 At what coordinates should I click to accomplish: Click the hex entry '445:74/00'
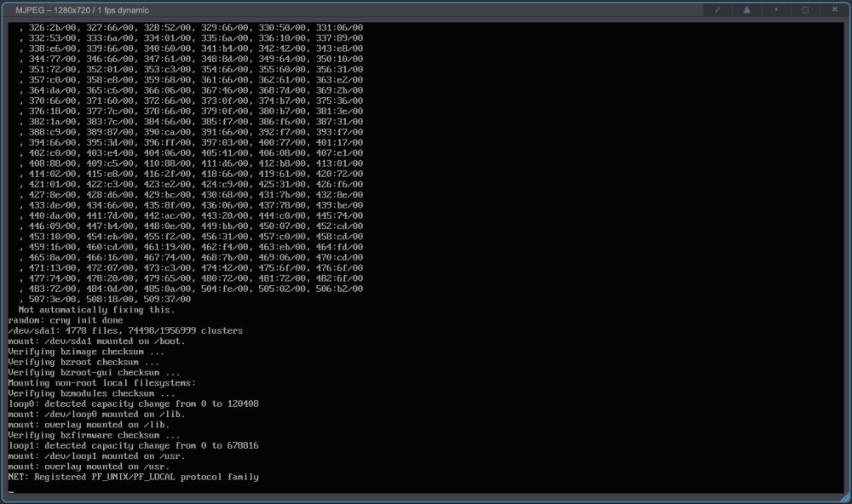click(340, 215)
